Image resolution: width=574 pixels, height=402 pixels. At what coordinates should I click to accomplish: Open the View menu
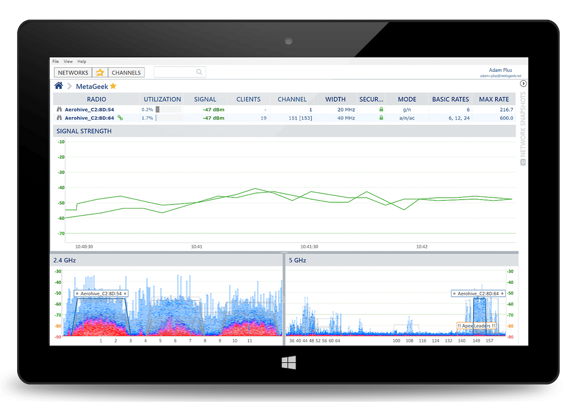[x=68, y=62]
